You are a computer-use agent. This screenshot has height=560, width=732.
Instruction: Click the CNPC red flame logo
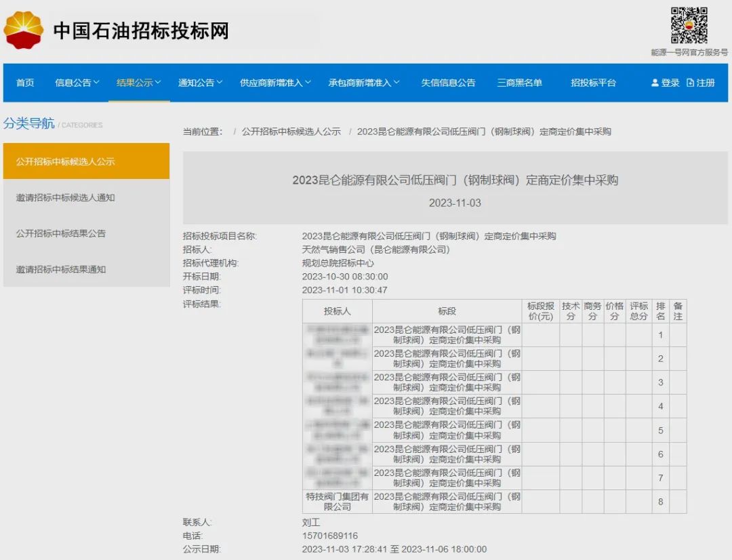[24, 30]
